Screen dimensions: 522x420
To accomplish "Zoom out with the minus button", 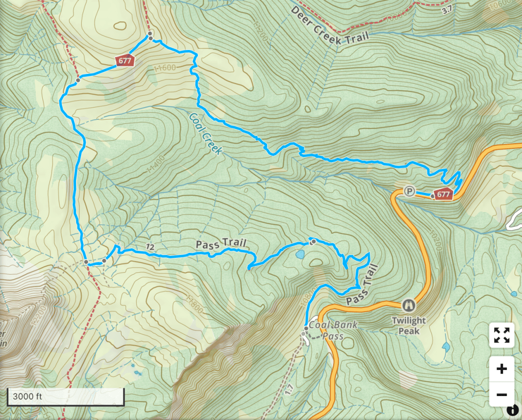I will click(x=502, y=395).
